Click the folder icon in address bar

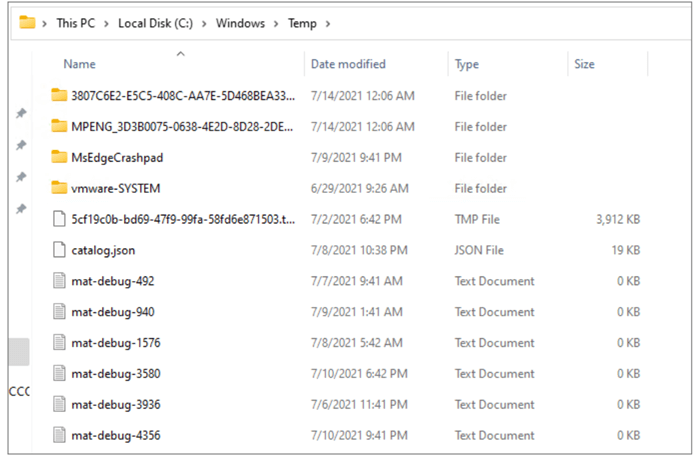[27, 22]
